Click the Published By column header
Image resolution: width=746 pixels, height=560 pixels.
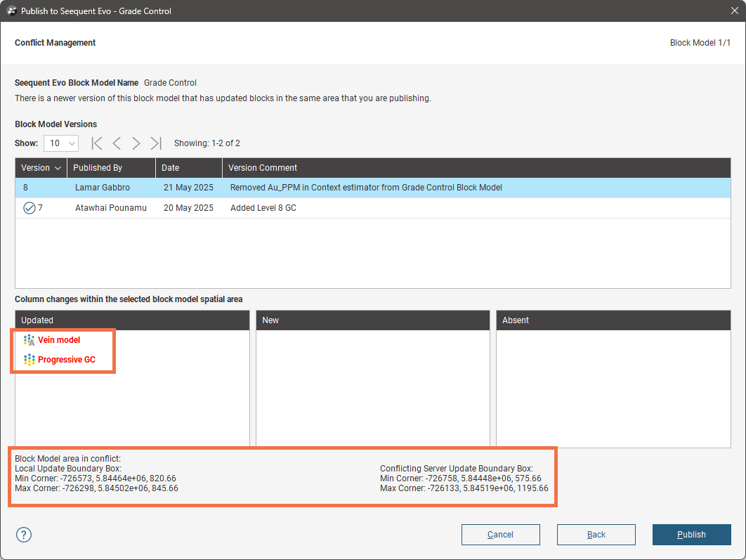(x=98, y=168)
